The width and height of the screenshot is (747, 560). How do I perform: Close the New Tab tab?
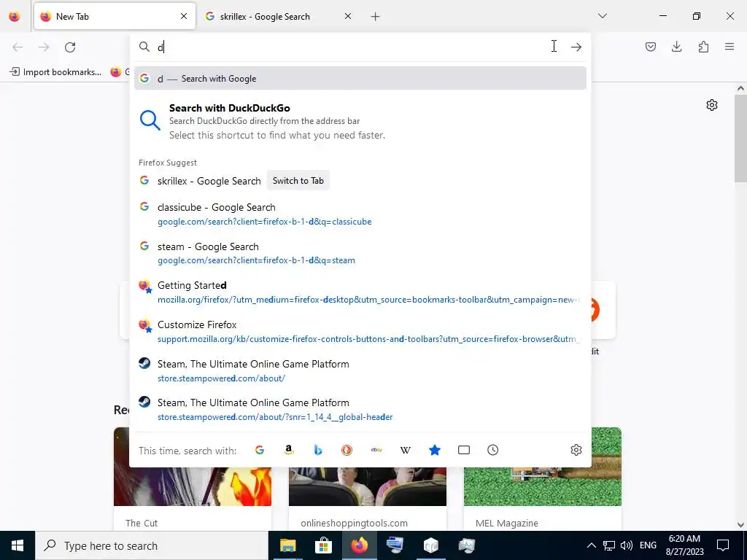click(x=184, y=16)
